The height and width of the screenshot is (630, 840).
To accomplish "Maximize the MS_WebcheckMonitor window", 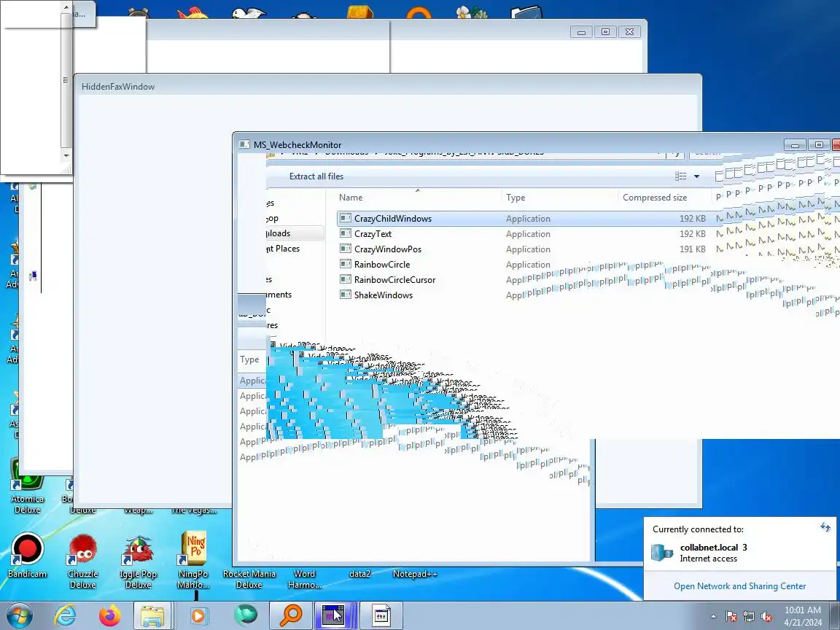I will point(819,145).
